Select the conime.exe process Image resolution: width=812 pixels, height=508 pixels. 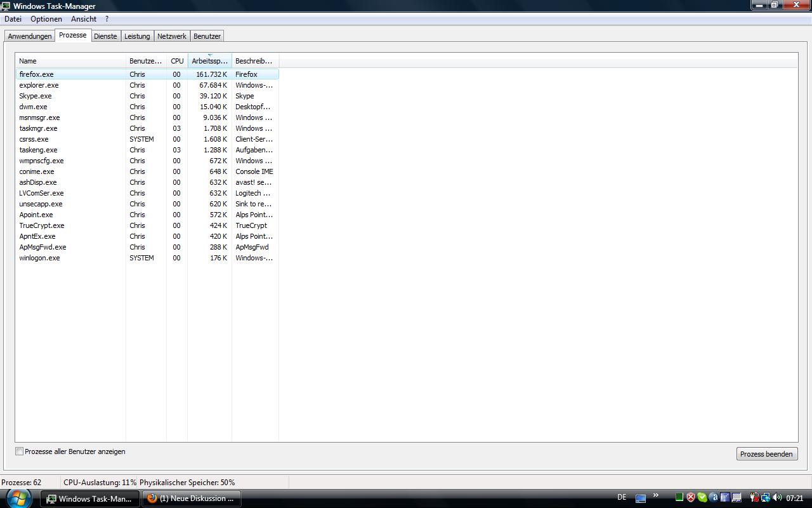tap(147, 171)
